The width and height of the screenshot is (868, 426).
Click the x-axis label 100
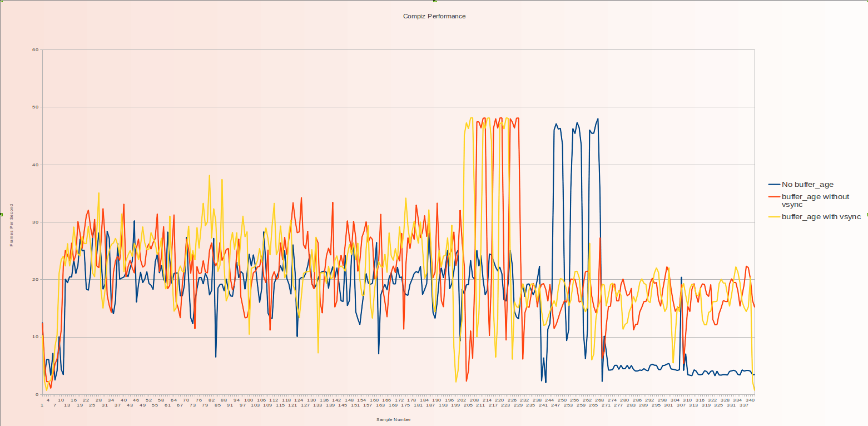click(249, 400)
